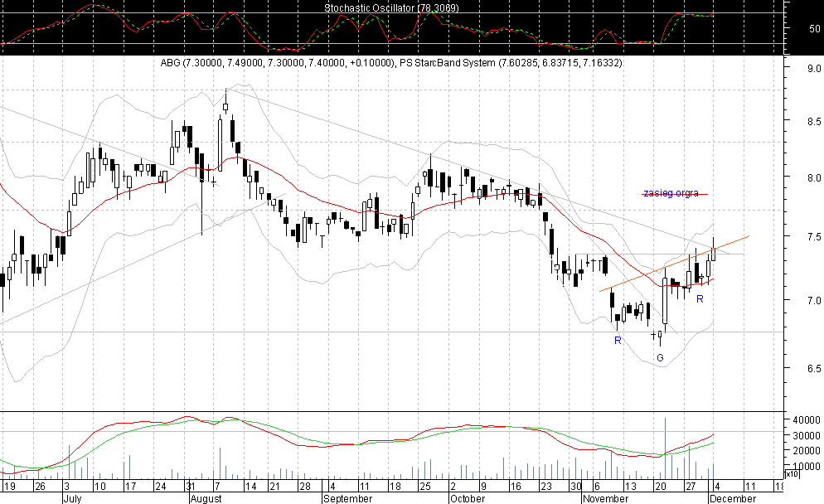
Task: Click date label 19 on time axis
Action: [x=9, y=486]
